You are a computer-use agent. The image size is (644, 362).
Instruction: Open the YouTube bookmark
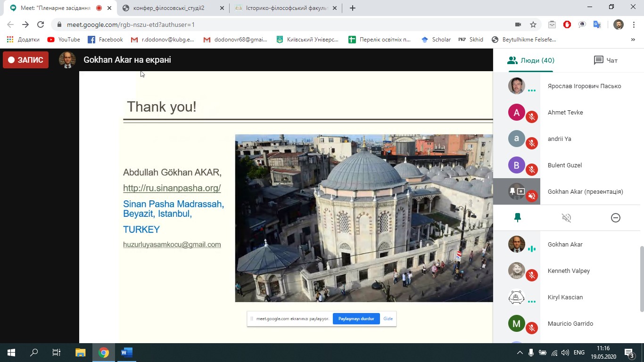pyautogui.click(x=64, y=40)
